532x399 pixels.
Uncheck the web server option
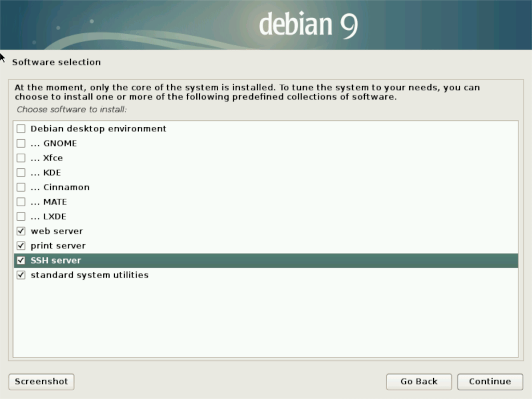click(21, 231)
